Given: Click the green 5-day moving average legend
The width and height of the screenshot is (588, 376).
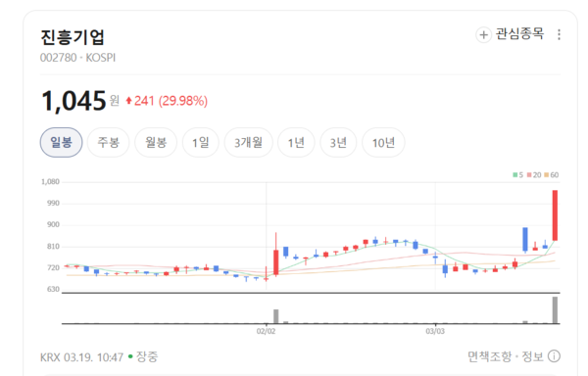Looking at the screenshot, I should [x=517, y=175].
